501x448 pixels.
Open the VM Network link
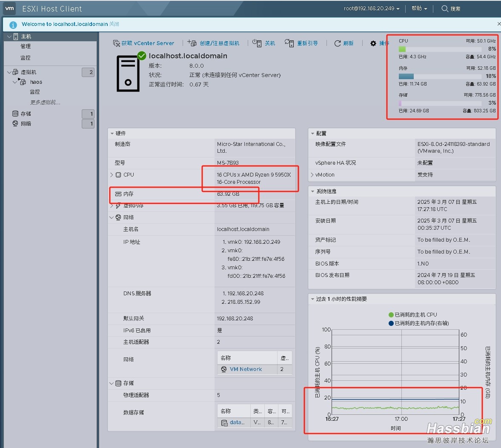pyautogui.click(x=246, y=369)
